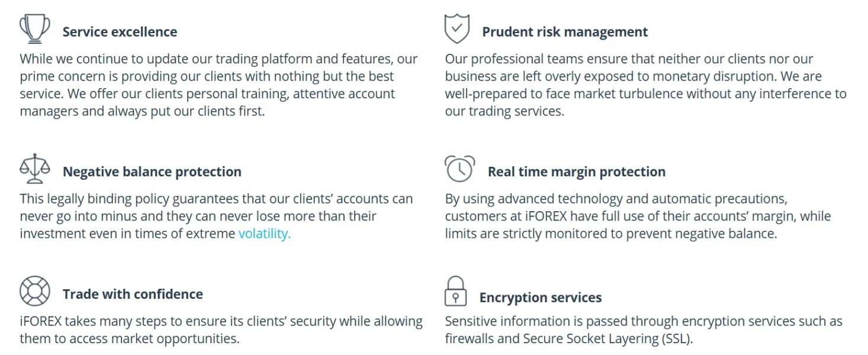The width and height of the screenshot is (868, 355).
Task: Click the alarm clock icon
Action: tap(459, 169)
